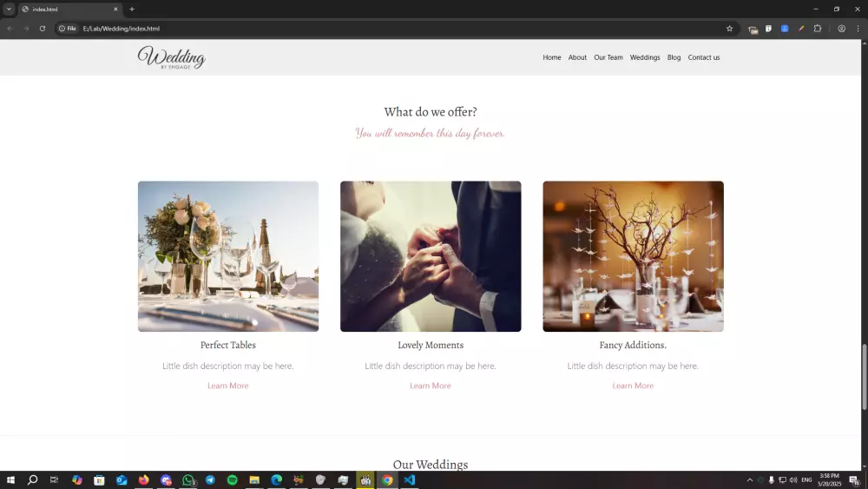Close the index.html tab

point(115,10)
